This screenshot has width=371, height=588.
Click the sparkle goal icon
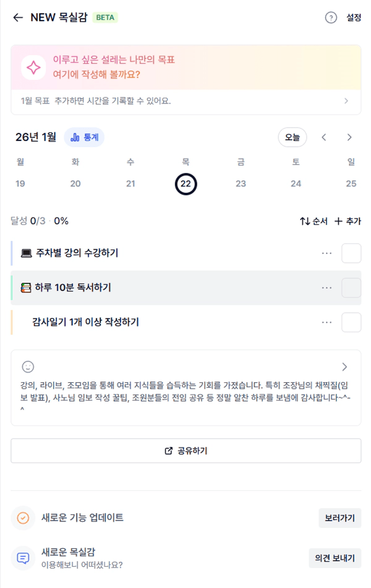[x=33, y=68]
